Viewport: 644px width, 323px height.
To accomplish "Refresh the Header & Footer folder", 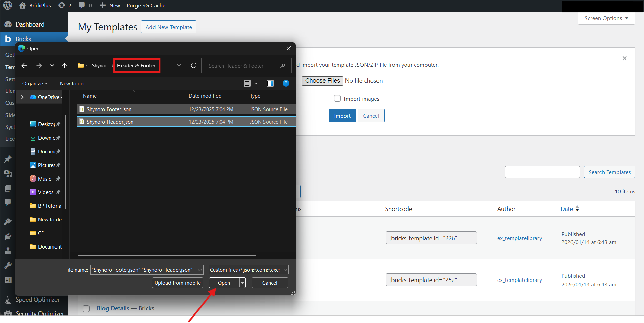I will [194, 65].
